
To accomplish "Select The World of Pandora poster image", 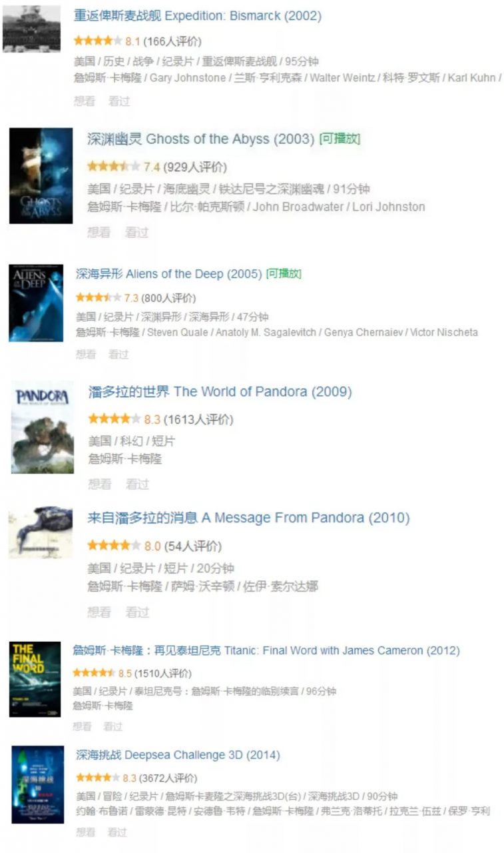I will 43,427.
